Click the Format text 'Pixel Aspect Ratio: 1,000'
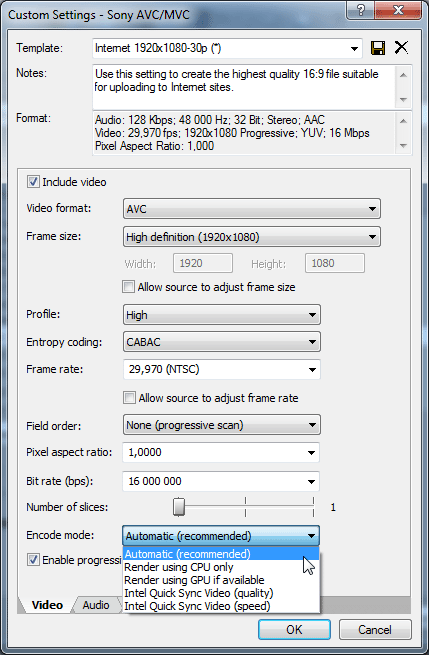The image size is (429, 655). pyautogui.click(x=155, y=146)
